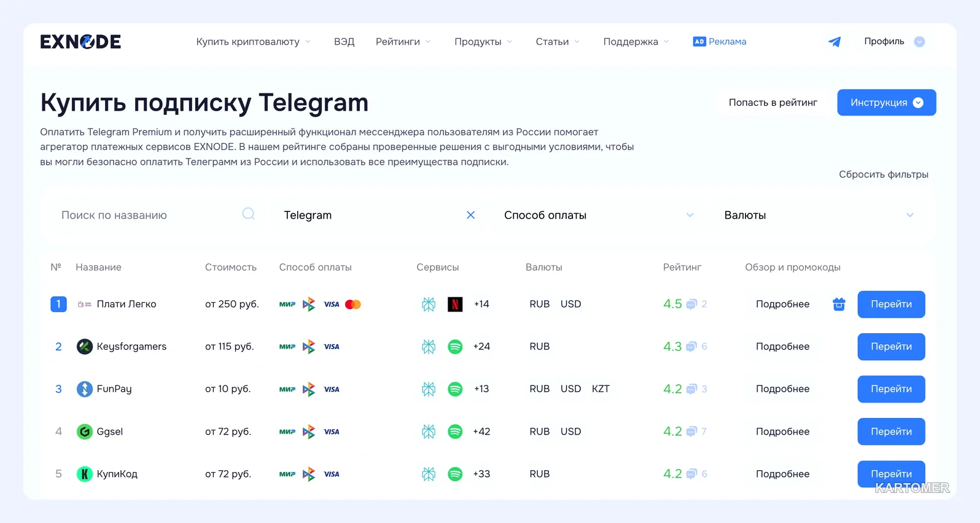Open the Купить криптовалюту menu

(253, 42)
